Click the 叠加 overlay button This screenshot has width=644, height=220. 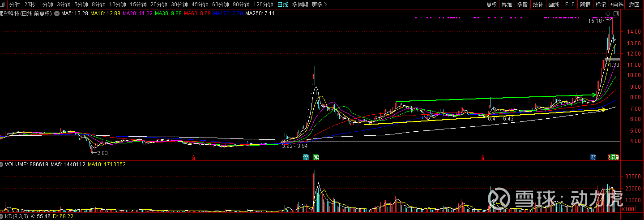[x=507, y=4]
